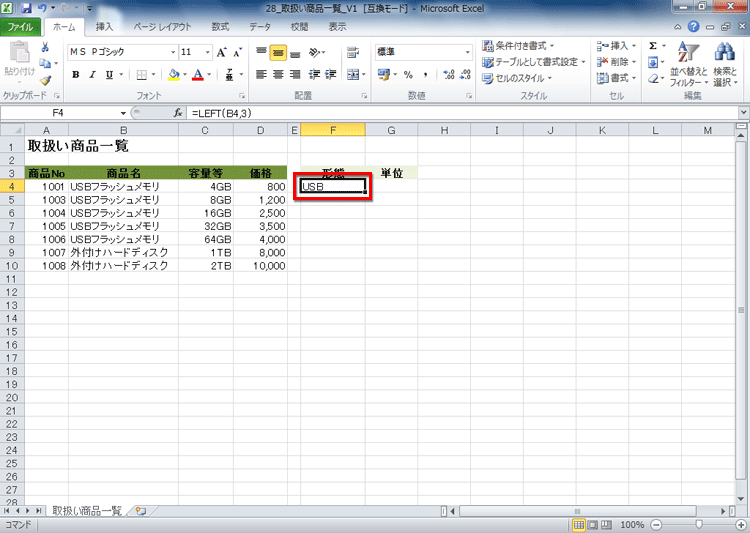
Task: Toggle Underline formatting
Action: coord(110,75)
